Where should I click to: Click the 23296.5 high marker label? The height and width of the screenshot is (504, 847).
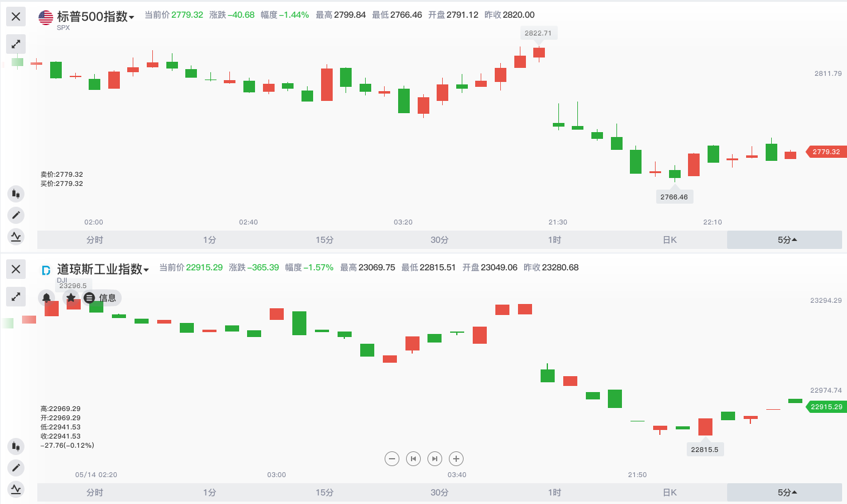tap(73, 285)
